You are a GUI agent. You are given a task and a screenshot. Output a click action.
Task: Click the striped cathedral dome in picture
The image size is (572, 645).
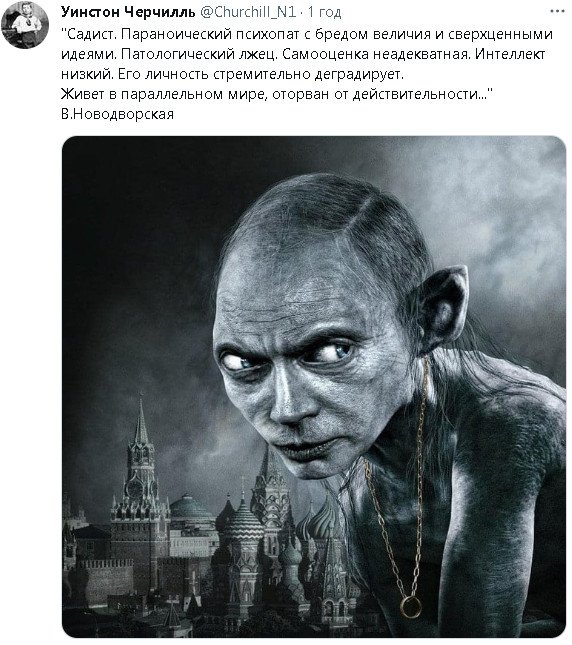point(241,520)
